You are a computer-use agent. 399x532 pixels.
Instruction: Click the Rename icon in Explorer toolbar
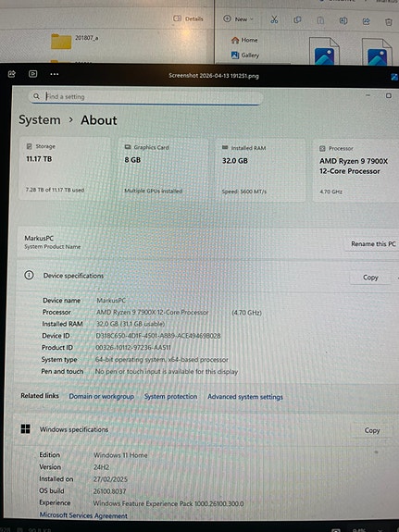343,20
